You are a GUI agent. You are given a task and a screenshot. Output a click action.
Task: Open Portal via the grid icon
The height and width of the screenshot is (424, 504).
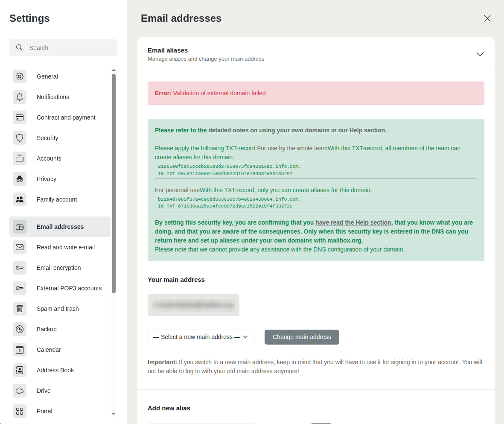[x=20, y=411]
